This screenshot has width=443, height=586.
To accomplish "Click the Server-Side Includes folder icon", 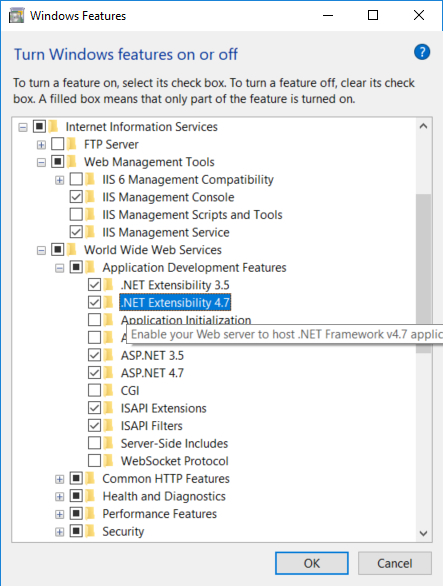I will click(x=108, y=443).
